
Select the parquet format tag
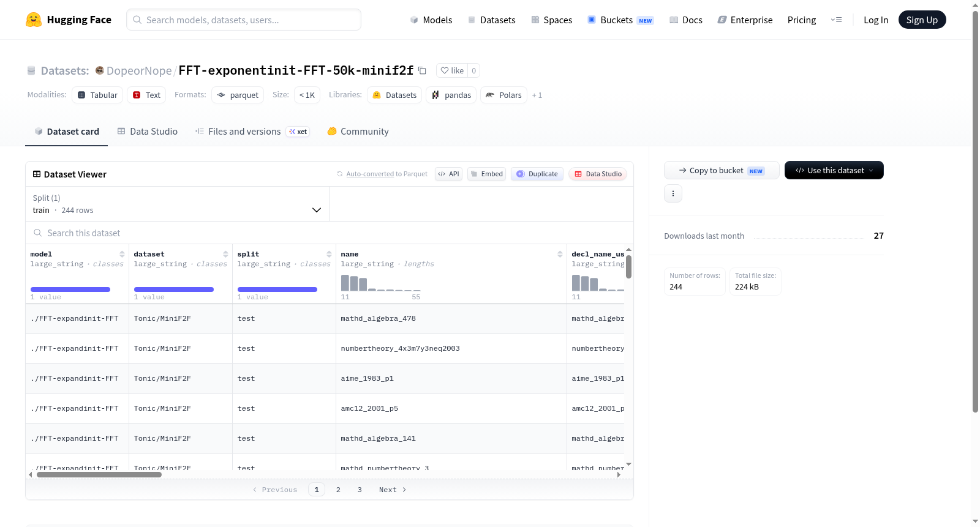tap(238, 95)
